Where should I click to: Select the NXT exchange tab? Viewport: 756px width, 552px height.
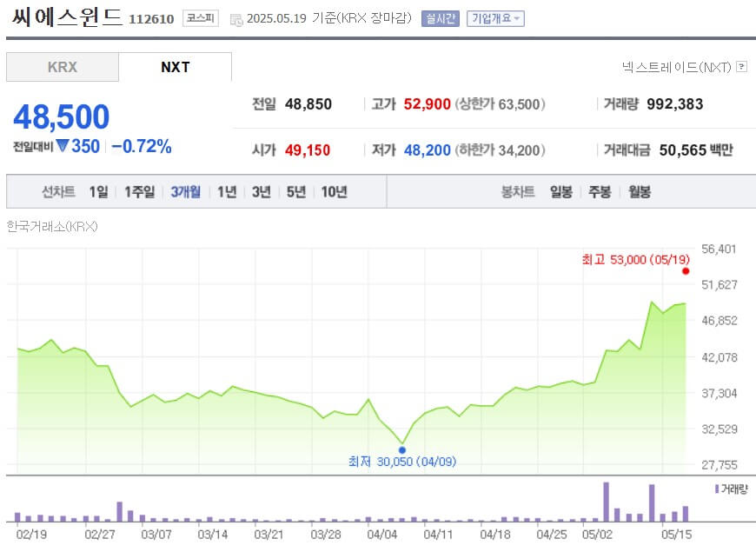tap(176, 66)
